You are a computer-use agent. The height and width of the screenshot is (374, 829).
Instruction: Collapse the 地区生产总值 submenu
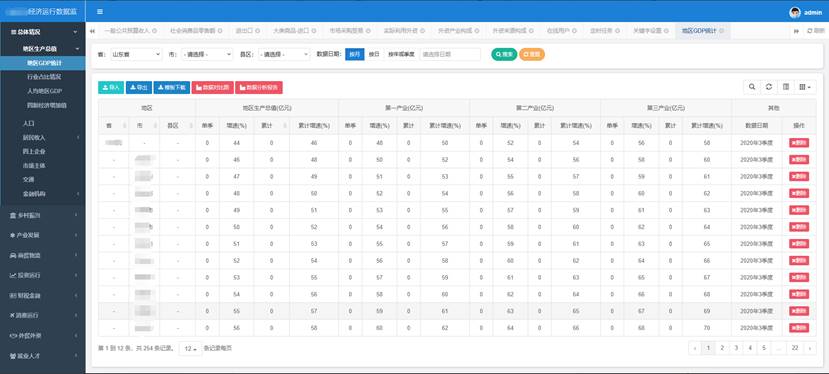coord(42,49)
